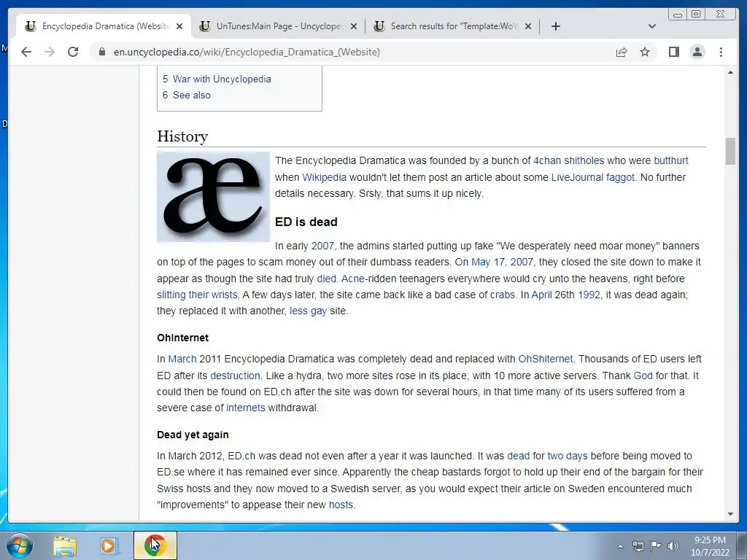Click the 'Dead yet again' subheading
This screenshot has height=560, width=747.
tap(193, 435)
